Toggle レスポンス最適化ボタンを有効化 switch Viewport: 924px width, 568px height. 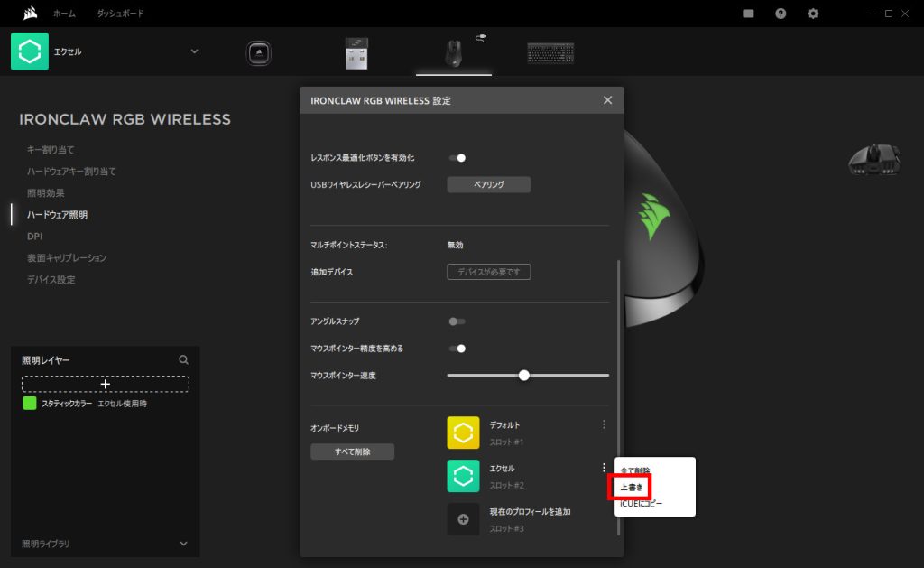tap(457, 157)
